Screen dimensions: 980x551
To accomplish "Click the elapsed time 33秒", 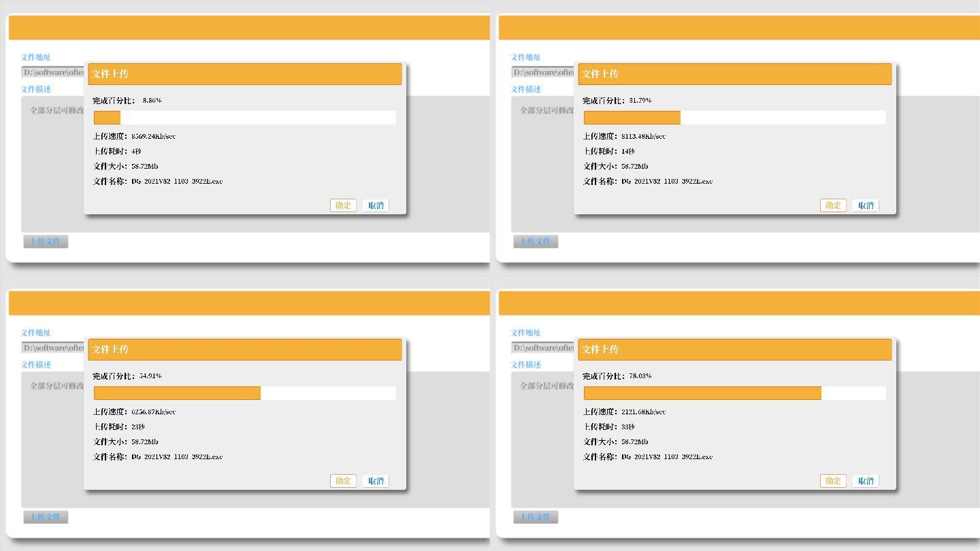I will pyautogui.click(x=627, y=427).
